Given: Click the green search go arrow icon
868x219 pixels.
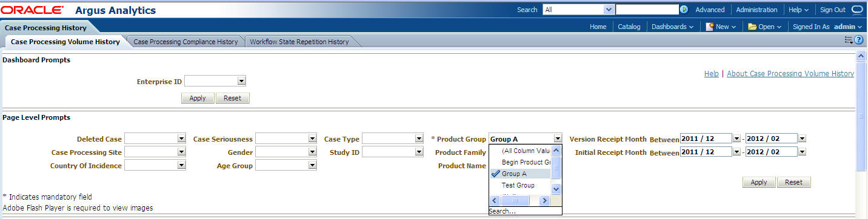Looking at the screenshot, I should click(684, 10).
